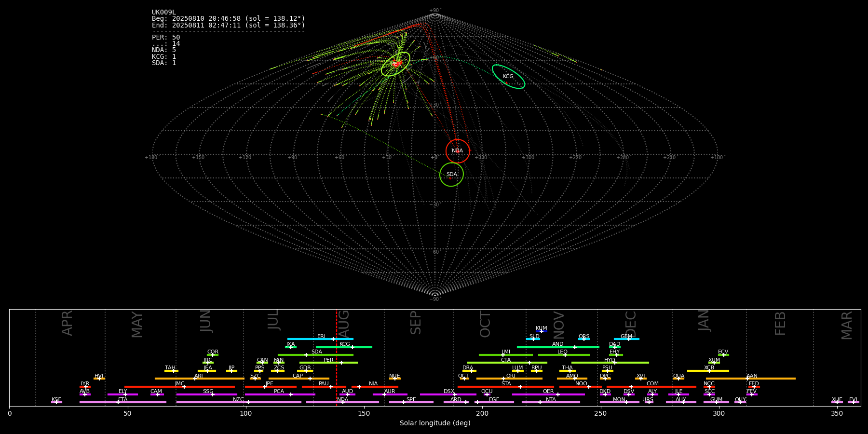Click the 150 tick on the longitude axis
The width and height of the screenshot is (868, 434).
click(x=364, y=413)
